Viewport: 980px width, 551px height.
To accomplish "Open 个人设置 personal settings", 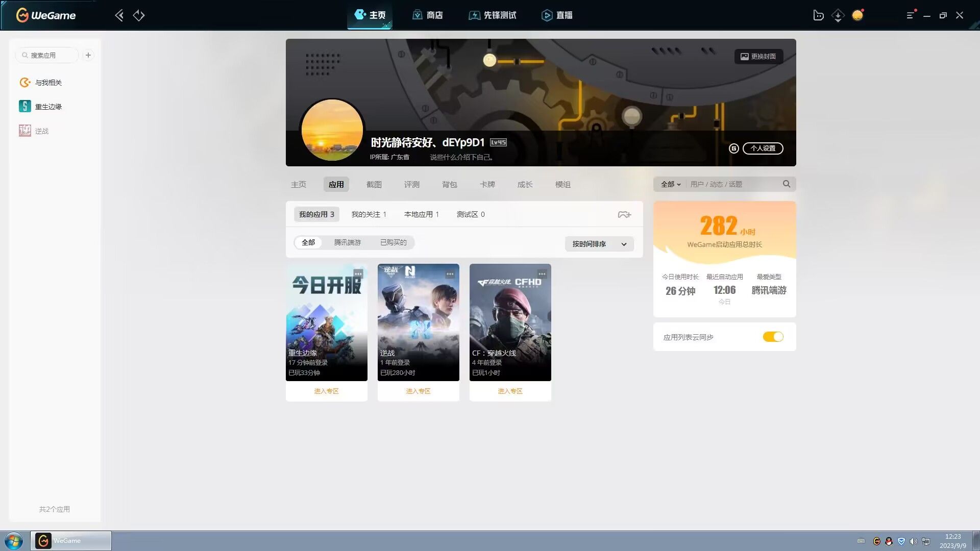I will point(763,148).
